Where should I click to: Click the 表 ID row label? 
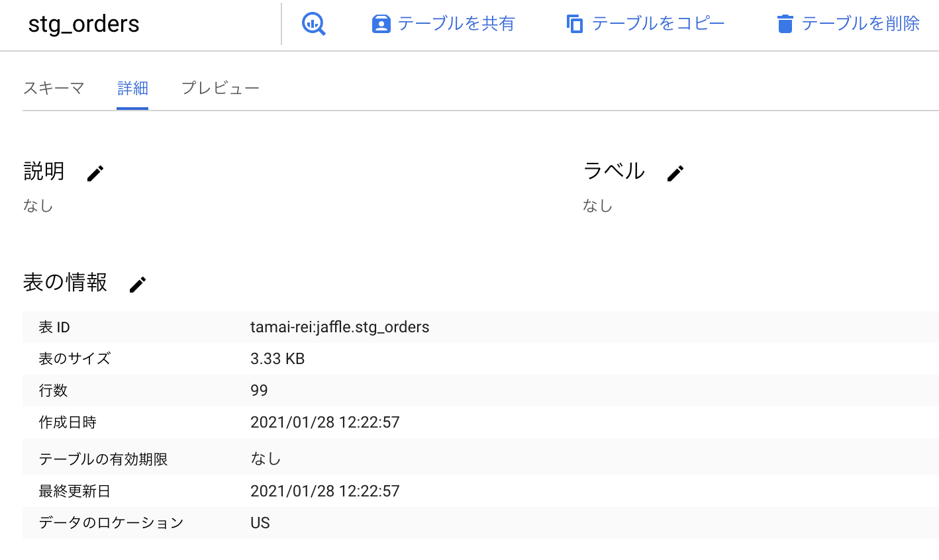pyautogui.click(x=54, y=327)
